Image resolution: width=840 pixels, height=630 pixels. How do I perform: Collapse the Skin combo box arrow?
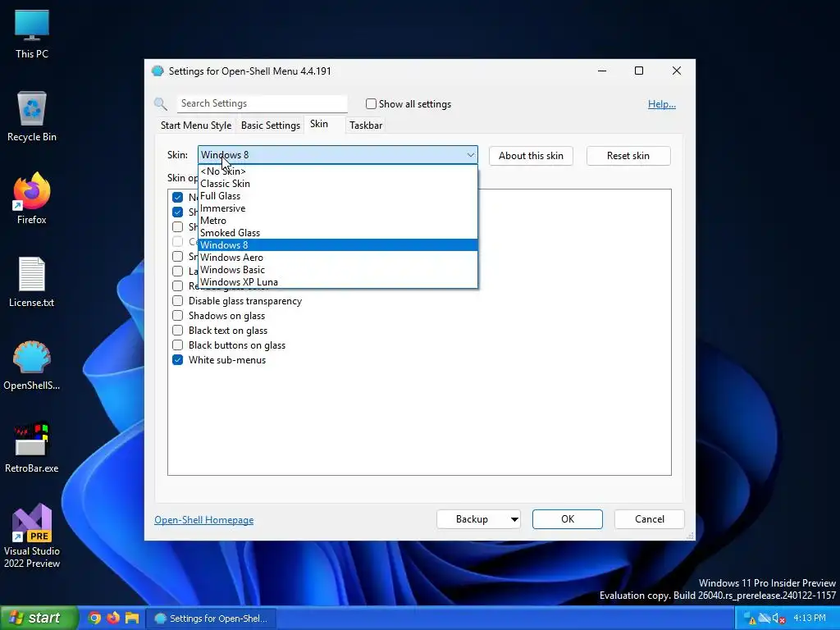470,155
